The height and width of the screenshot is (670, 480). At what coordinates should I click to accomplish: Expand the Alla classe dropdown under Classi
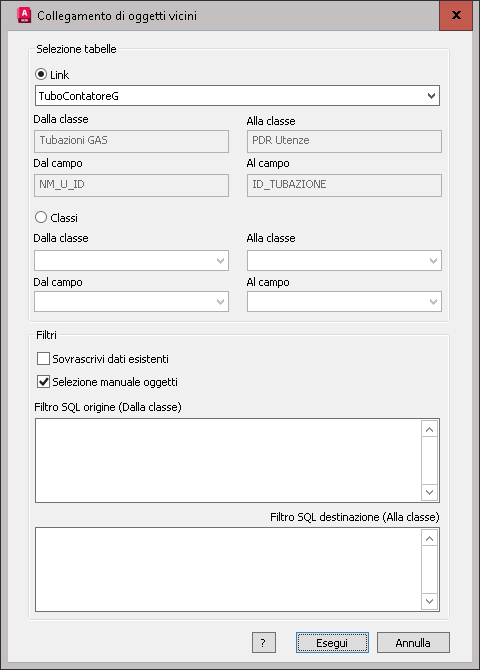(x=344, y=260)
